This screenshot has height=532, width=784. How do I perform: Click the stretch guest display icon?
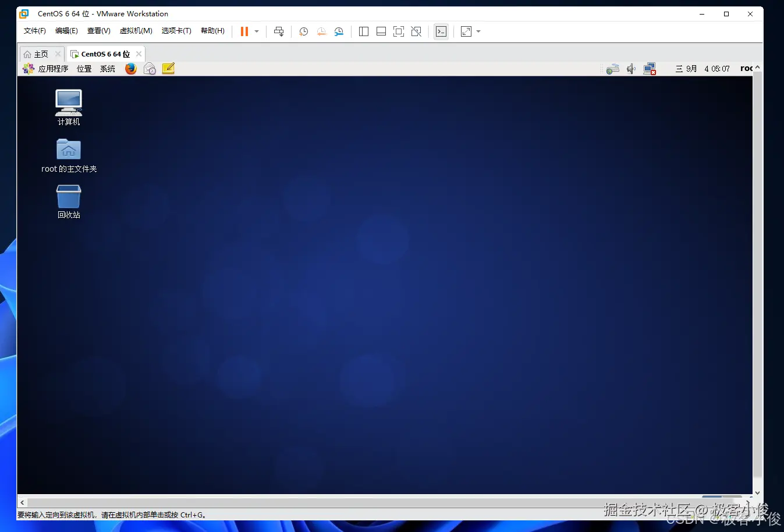[x=466, y=31]
